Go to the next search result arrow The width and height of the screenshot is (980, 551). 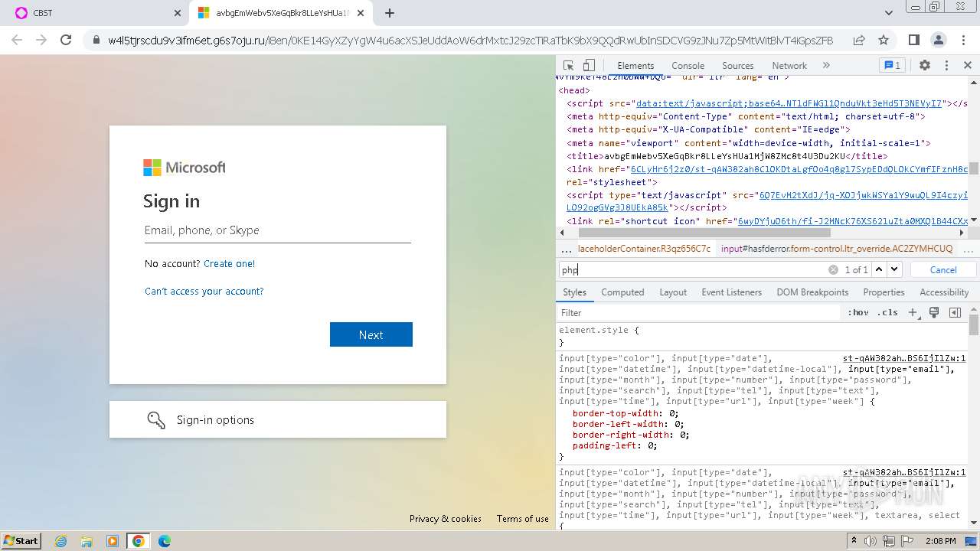(894, 269)
